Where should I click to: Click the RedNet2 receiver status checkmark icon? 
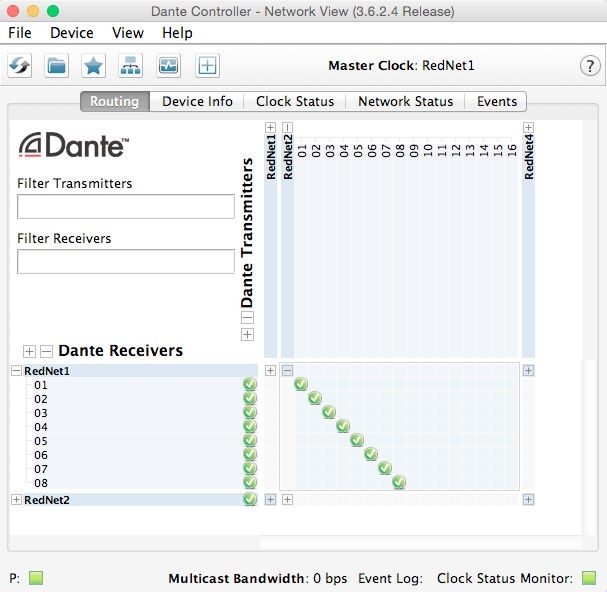click(250, 499)
